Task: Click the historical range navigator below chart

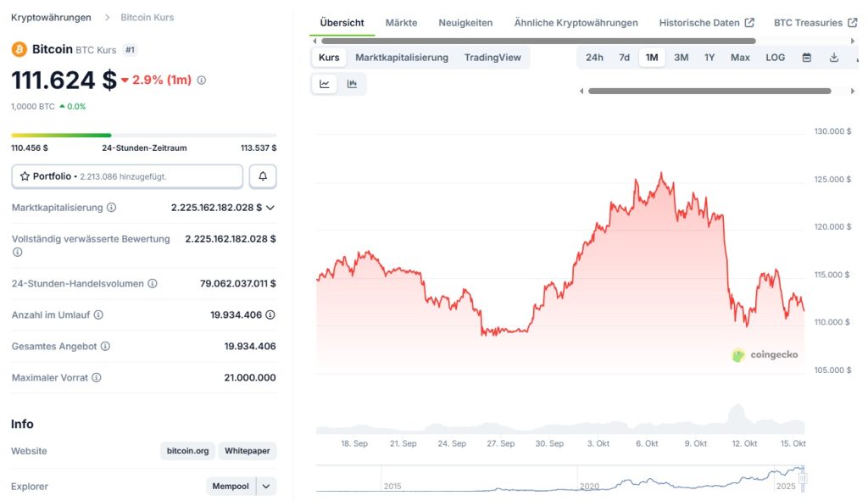Action: coord(559,479)
